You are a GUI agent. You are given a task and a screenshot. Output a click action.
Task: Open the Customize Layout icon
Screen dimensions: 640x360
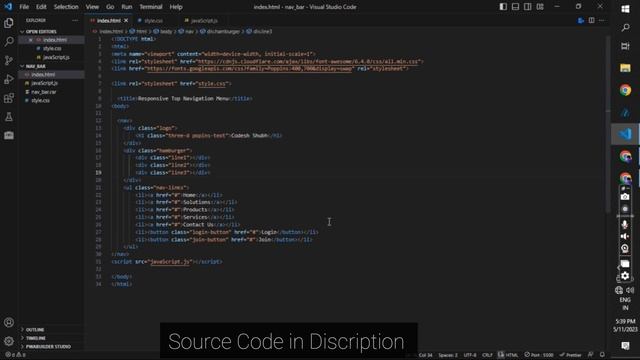coord(540,7)
